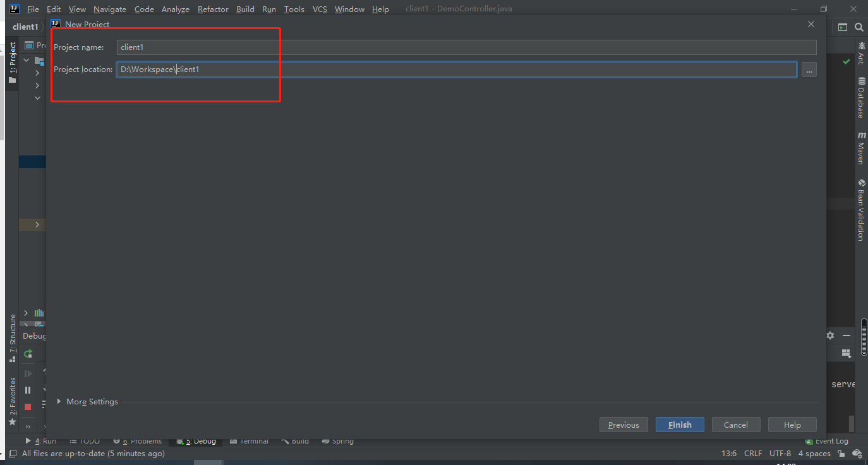Open the Tools menu
This screenshot has height=465, width=868.
(294, 9)
